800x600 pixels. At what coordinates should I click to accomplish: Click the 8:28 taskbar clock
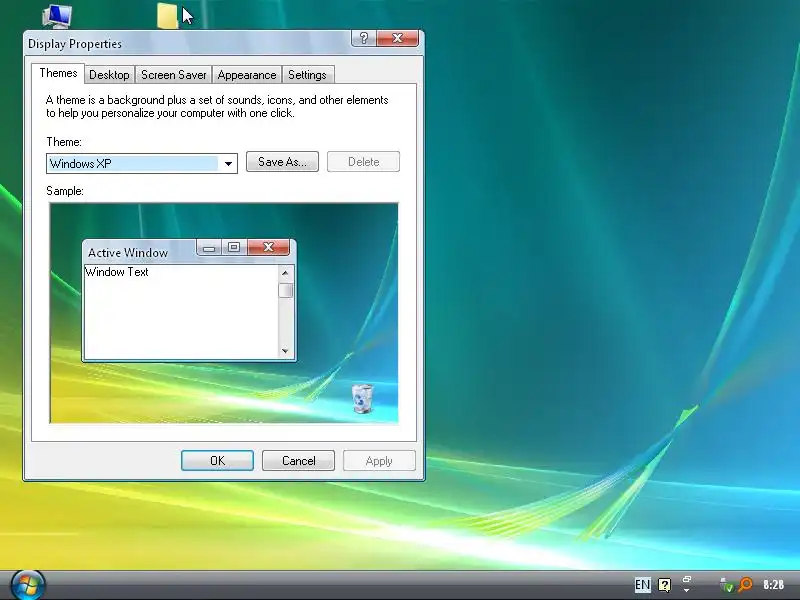tap(773, 585)
